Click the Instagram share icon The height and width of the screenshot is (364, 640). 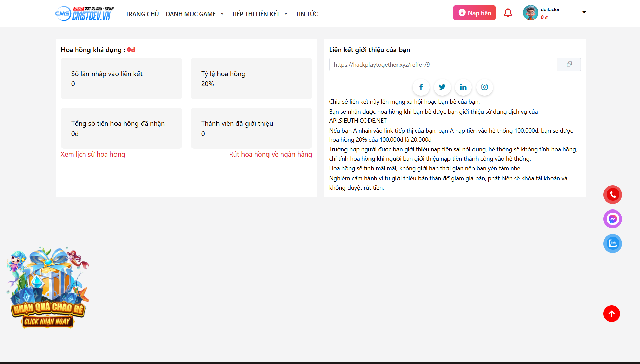click(x=484, y=87)
